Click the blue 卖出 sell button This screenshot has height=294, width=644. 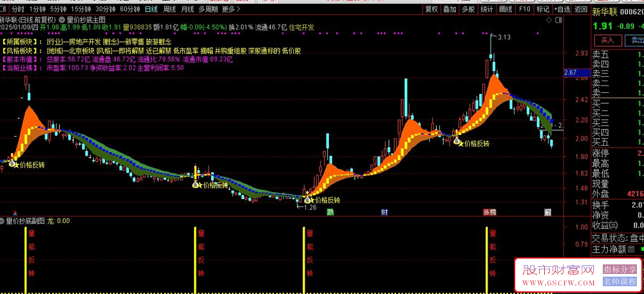634,41
